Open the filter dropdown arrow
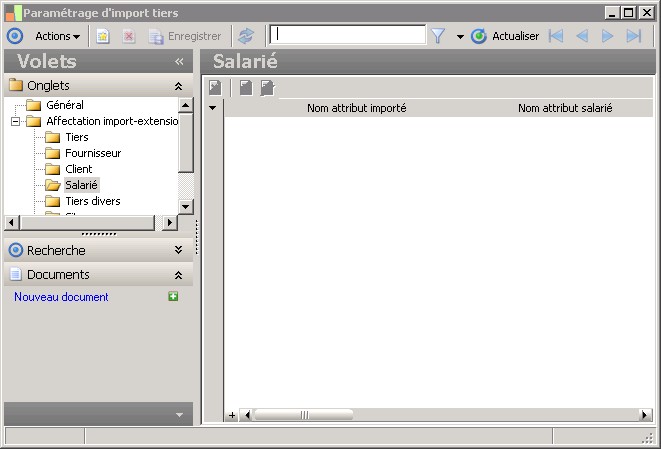This screenshot has height=449, width=661. pos(460,37)
